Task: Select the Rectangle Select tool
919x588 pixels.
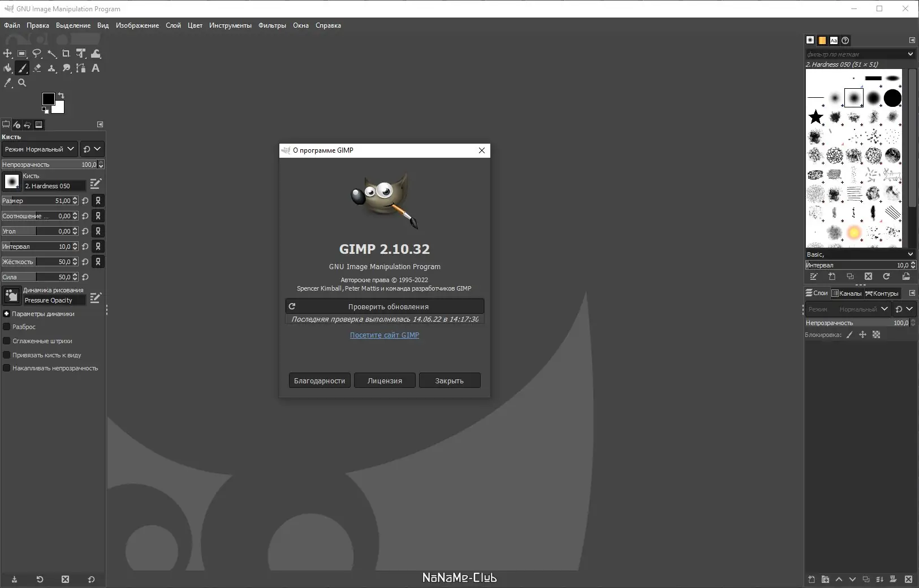Action: click(22, 53)
